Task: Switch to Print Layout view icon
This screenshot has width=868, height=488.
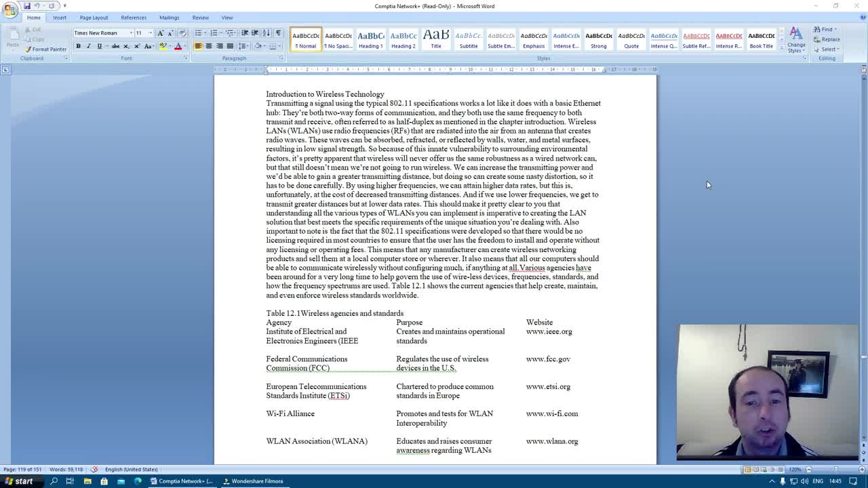Action: tap(748, 469)
